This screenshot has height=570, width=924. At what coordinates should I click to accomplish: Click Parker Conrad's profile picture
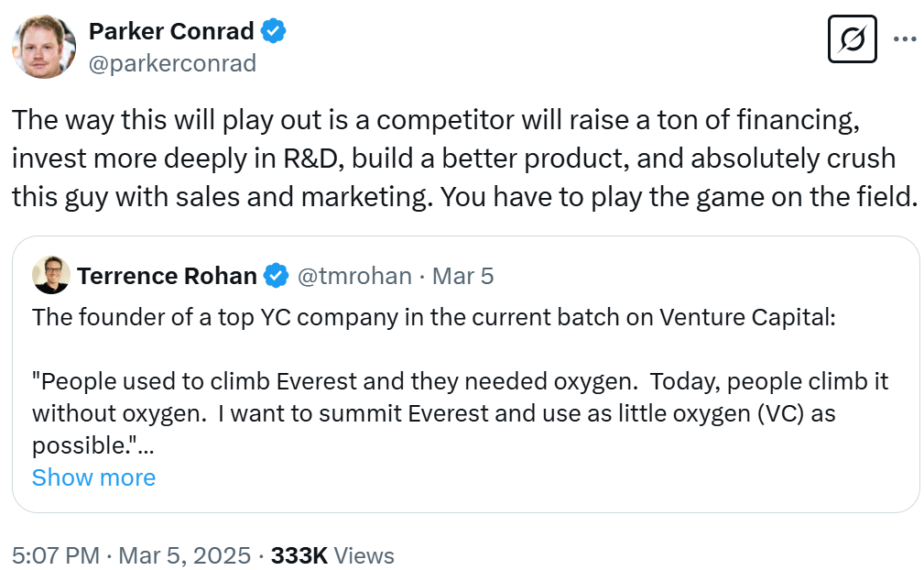pos(43,47)
